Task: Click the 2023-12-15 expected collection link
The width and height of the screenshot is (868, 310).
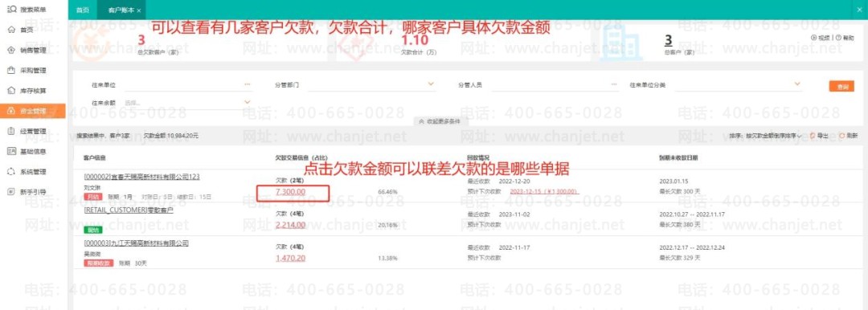Action: (x=545, y=191)
